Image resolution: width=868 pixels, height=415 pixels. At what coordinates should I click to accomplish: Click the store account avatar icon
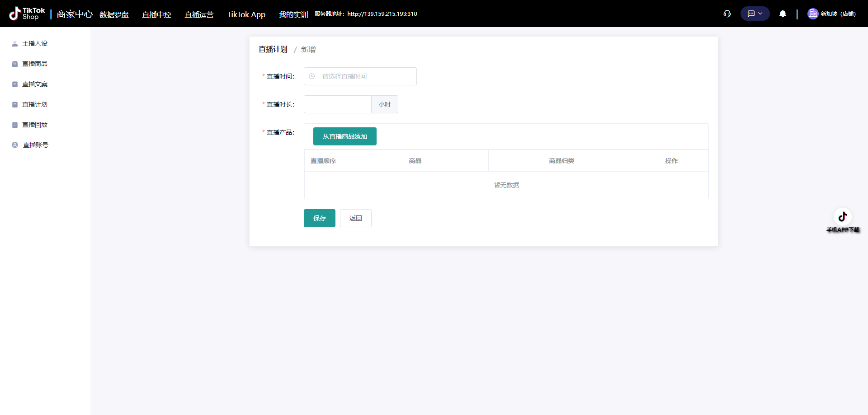tap(812, 14)
